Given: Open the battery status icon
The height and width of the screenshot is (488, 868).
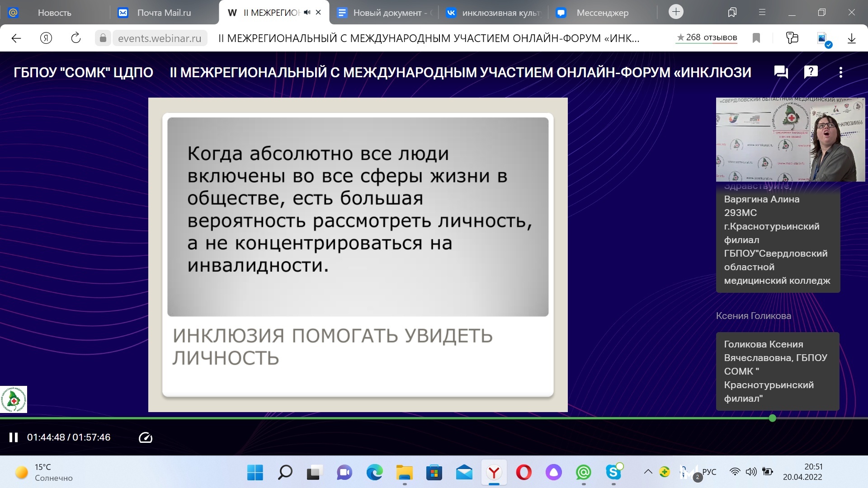Looking at the screenshot, I should tap(768, 472).
